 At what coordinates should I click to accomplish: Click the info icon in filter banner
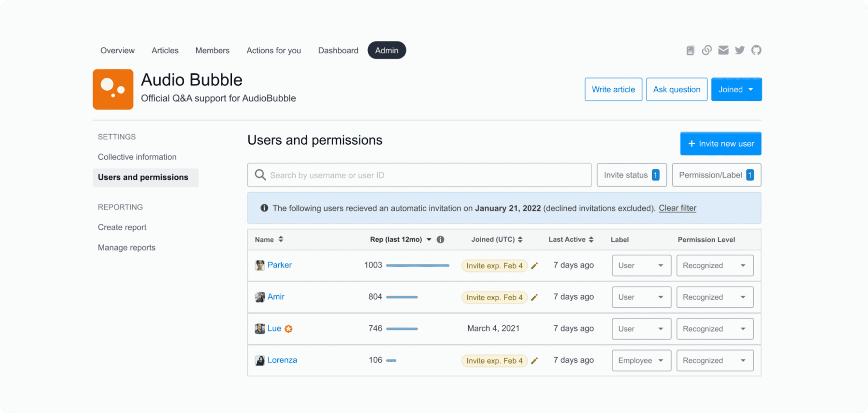coord(264,208)
